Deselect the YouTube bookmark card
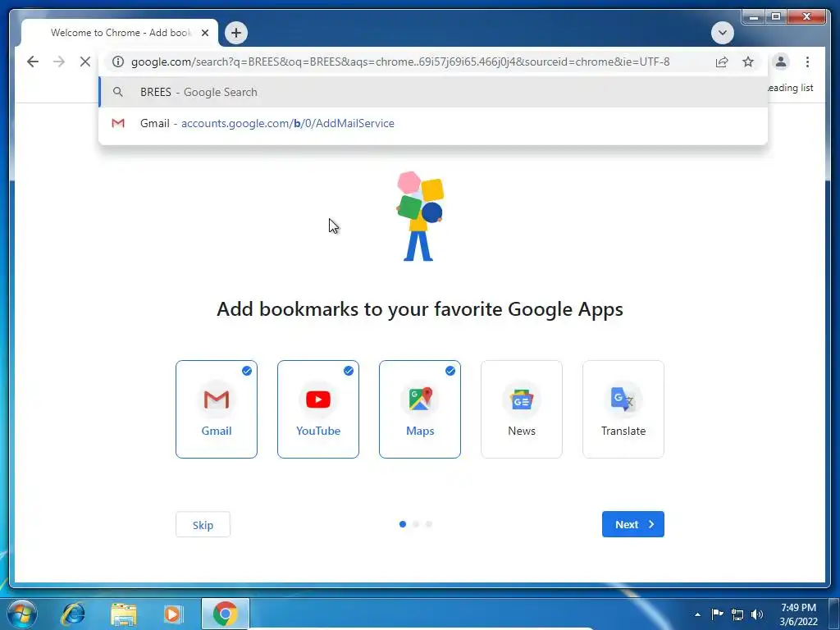The height and width of the screenshot is (630, 840). [x=318, y=409]
